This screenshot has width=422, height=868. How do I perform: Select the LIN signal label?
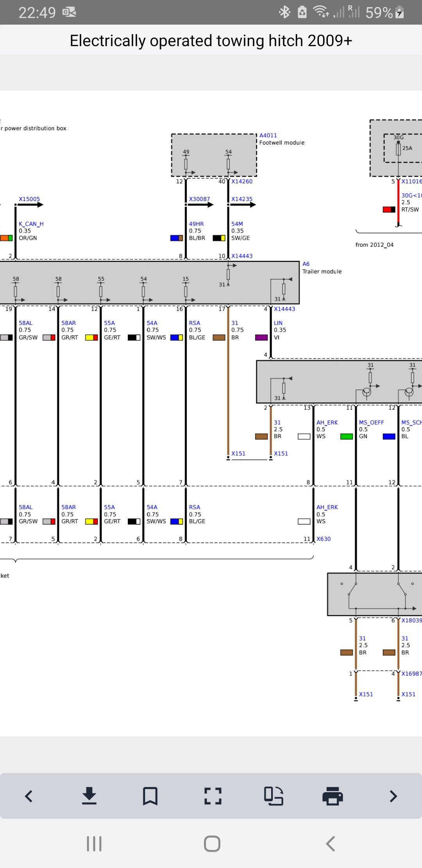click(278, 323)
